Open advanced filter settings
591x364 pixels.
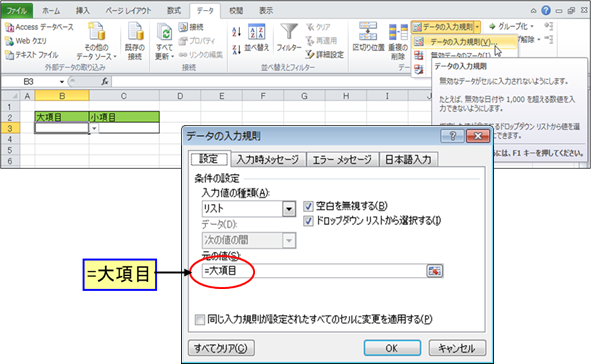click(325, 55)
